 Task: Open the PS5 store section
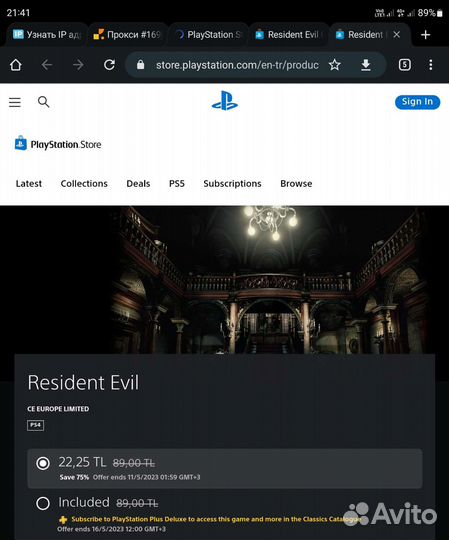177,184
